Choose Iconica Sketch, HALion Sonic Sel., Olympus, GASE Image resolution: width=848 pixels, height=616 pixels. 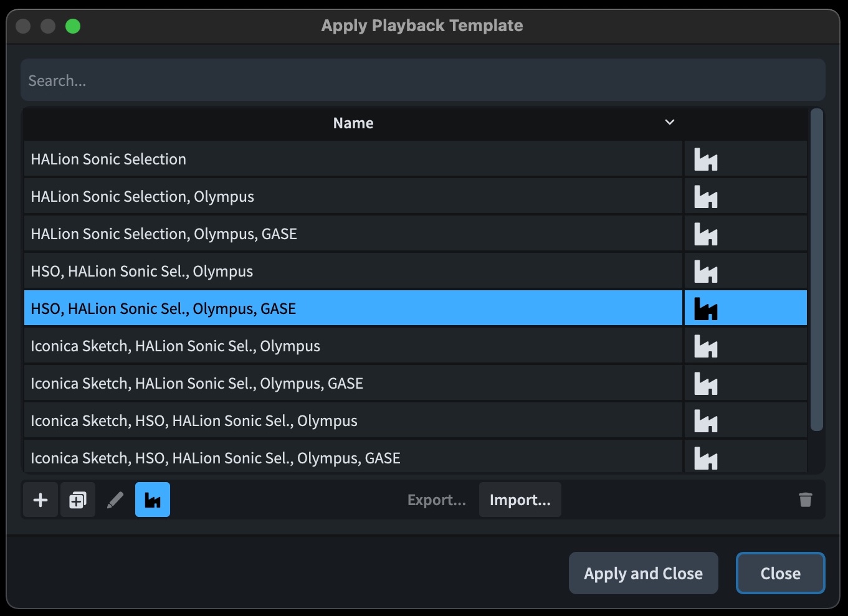197,384
